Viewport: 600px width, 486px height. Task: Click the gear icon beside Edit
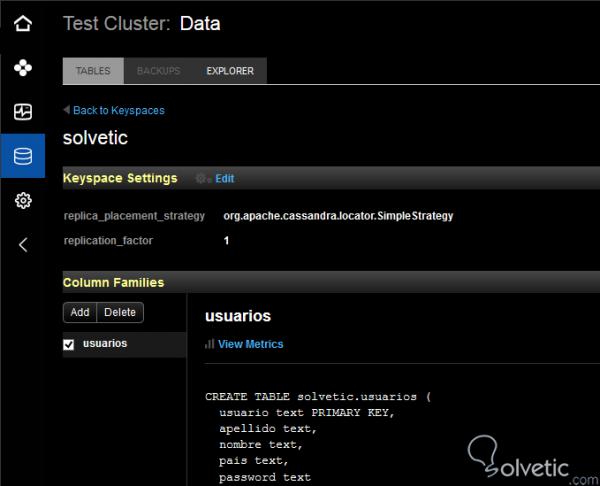pos(202,178)
